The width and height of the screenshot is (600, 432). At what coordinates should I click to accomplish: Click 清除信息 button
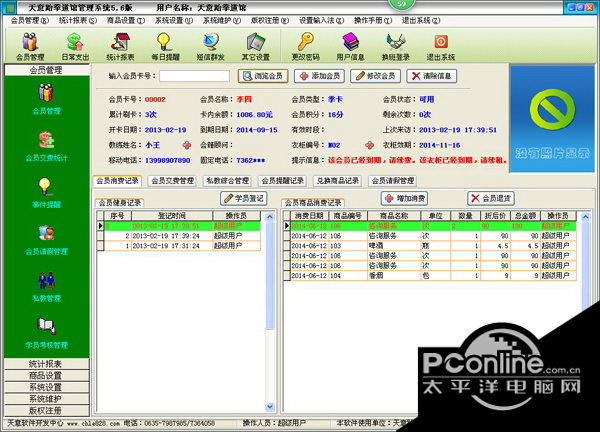point(432,76)
